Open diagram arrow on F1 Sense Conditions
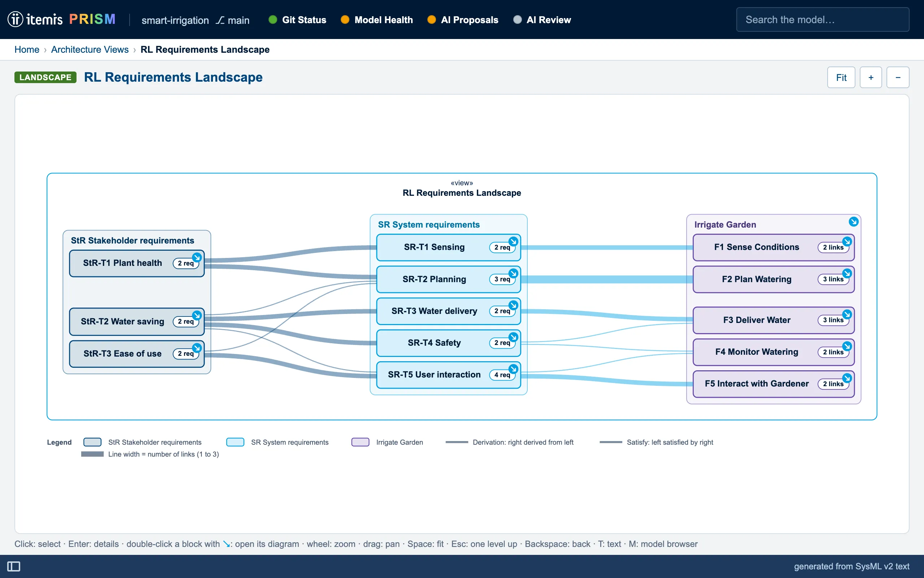This screenshot has width=924, height=578. click(847, 242)
